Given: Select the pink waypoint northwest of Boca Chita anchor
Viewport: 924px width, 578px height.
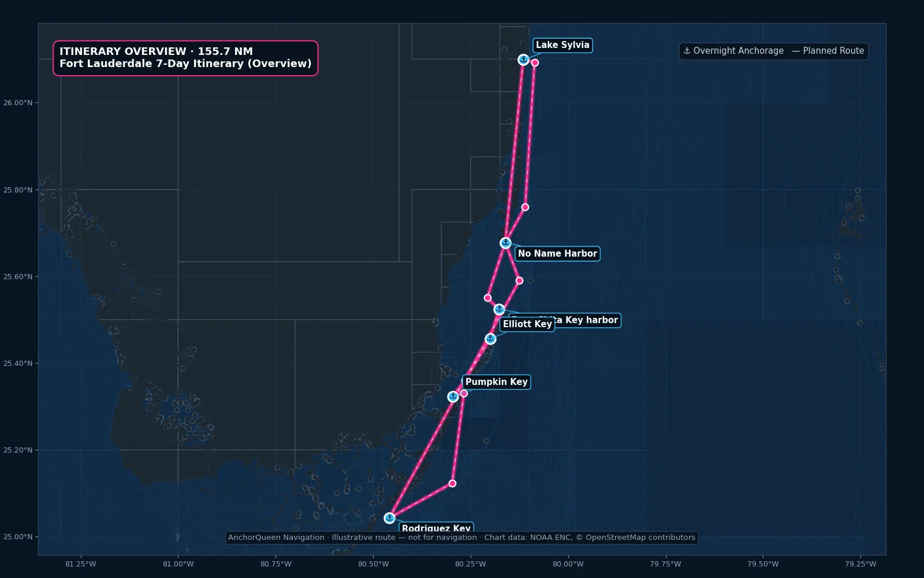Looking at the screenshot, I should [x=487, y=298].
